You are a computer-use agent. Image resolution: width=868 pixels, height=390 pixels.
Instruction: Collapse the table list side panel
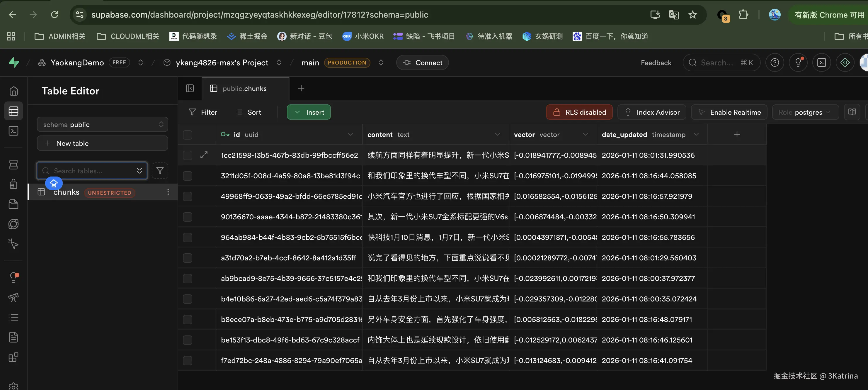pos(190,88)
